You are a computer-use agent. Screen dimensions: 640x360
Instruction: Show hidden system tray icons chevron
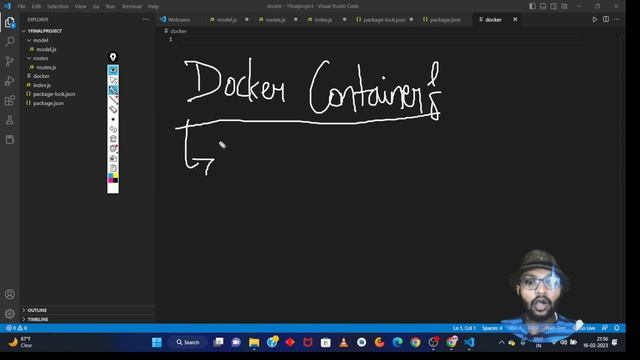tap(502, 342)
